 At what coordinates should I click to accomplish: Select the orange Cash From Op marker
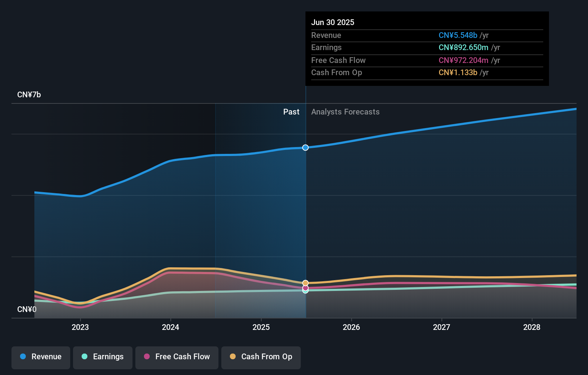(x=305, y=283)
